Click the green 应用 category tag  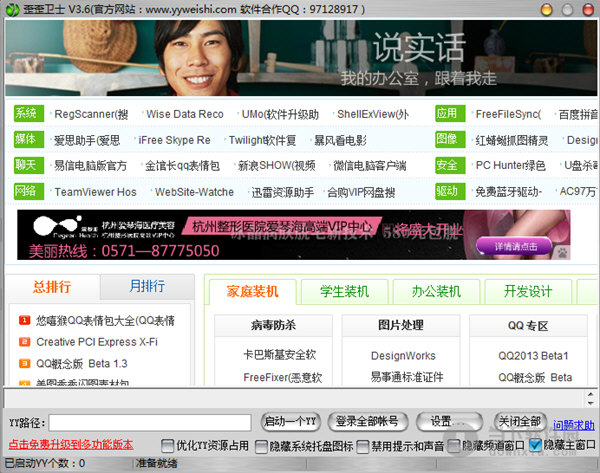coord(447,114)
